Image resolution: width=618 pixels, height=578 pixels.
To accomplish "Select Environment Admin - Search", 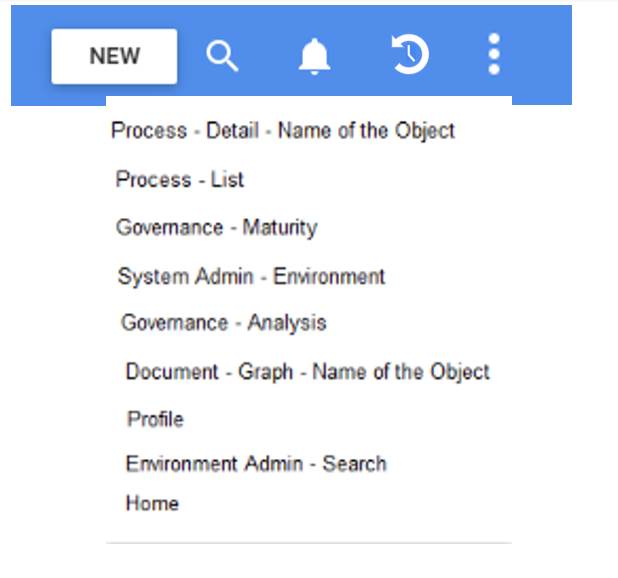I will (x=256, y=464).
